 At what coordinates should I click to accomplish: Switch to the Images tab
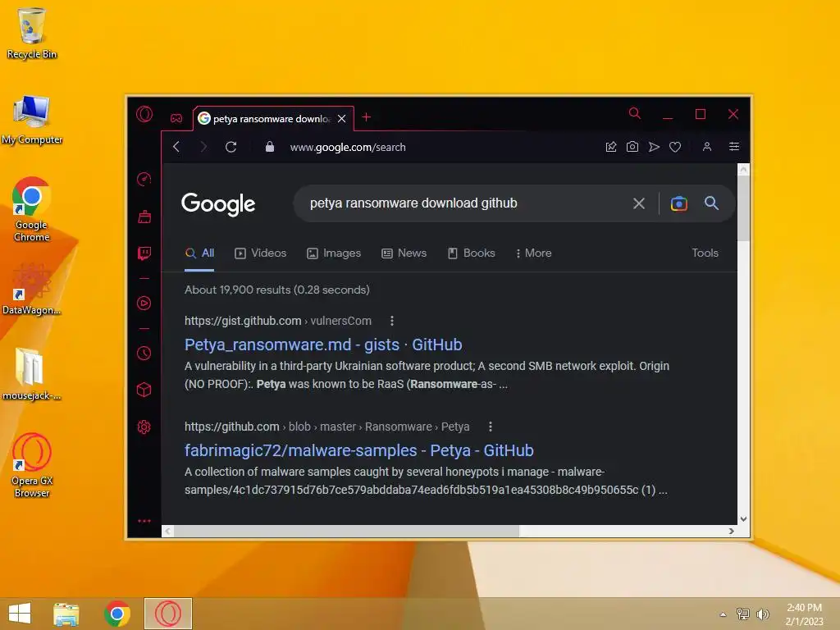334,253
